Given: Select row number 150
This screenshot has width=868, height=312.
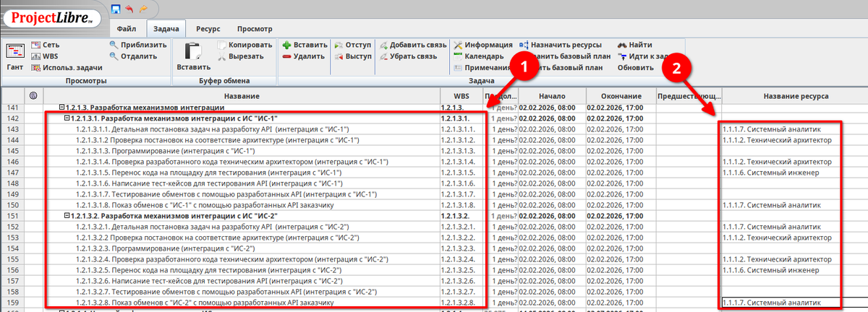Looking at the screenshot, I should point(11,205).
